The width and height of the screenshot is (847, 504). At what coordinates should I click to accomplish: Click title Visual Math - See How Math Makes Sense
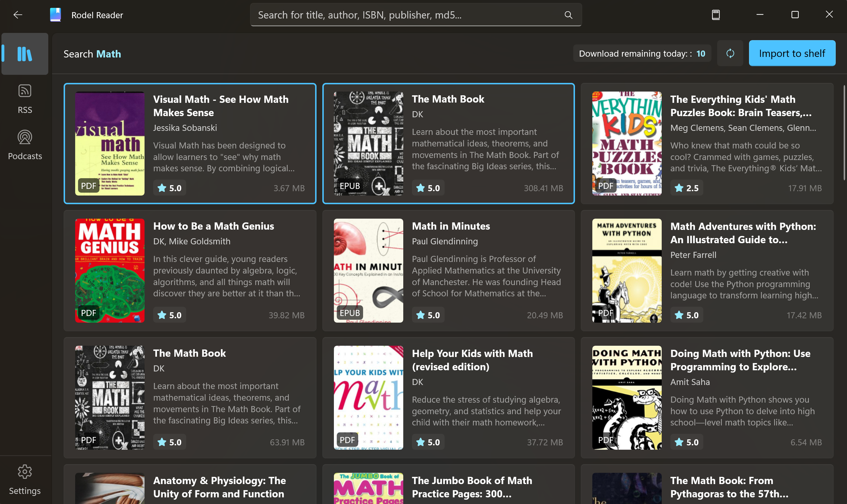pyautogui.click(x=221, y=106)
